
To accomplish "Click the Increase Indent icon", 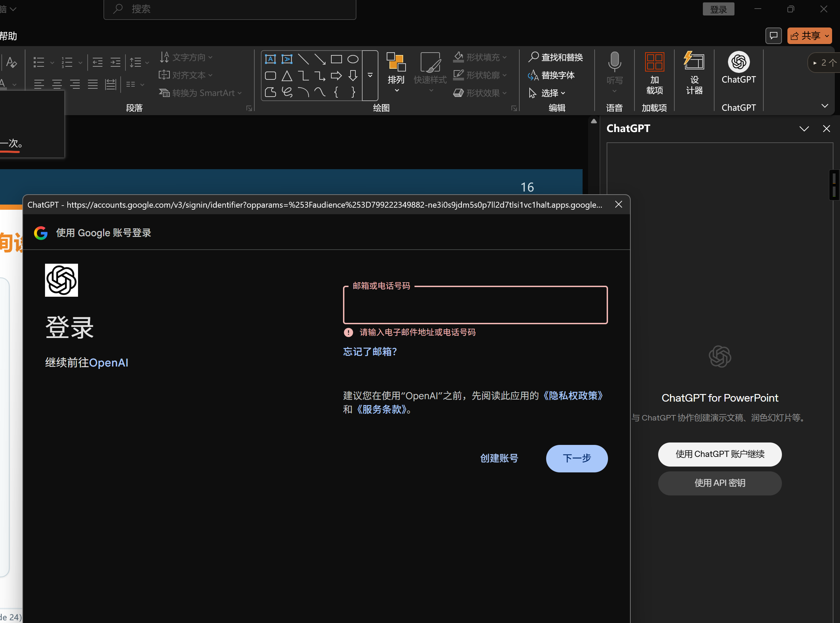I will 115,62.
